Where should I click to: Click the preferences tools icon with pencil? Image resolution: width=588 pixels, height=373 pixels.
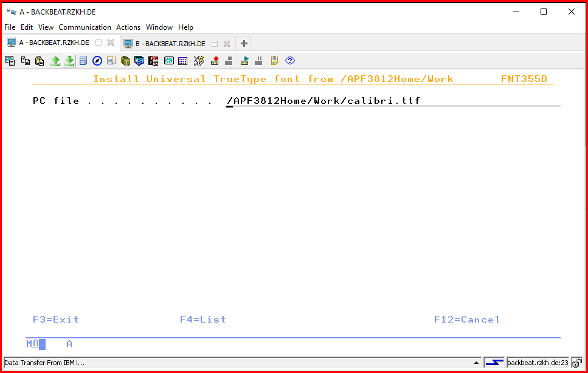click(x=199, y=61)
